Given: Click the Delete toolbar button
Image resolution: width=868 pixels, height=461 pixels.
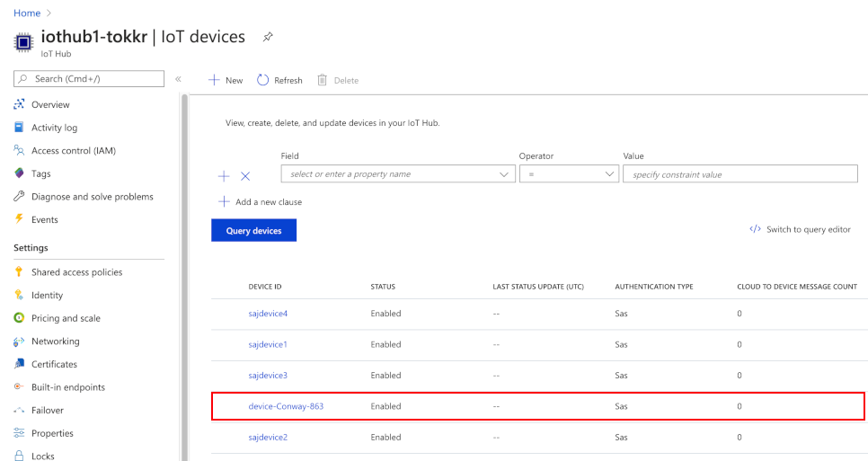Looking at the screenshot, I should (x=338, y=80).
